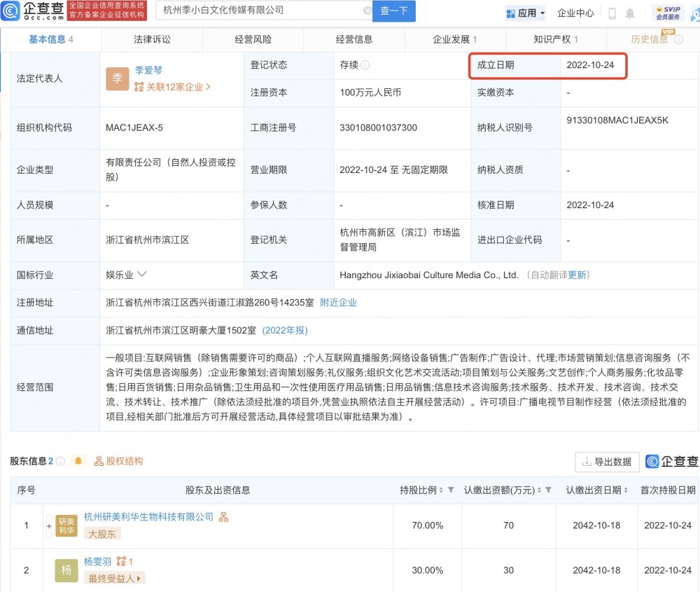
Task: Sort the table by 认缴出资日期
Action: click(626, 490)
